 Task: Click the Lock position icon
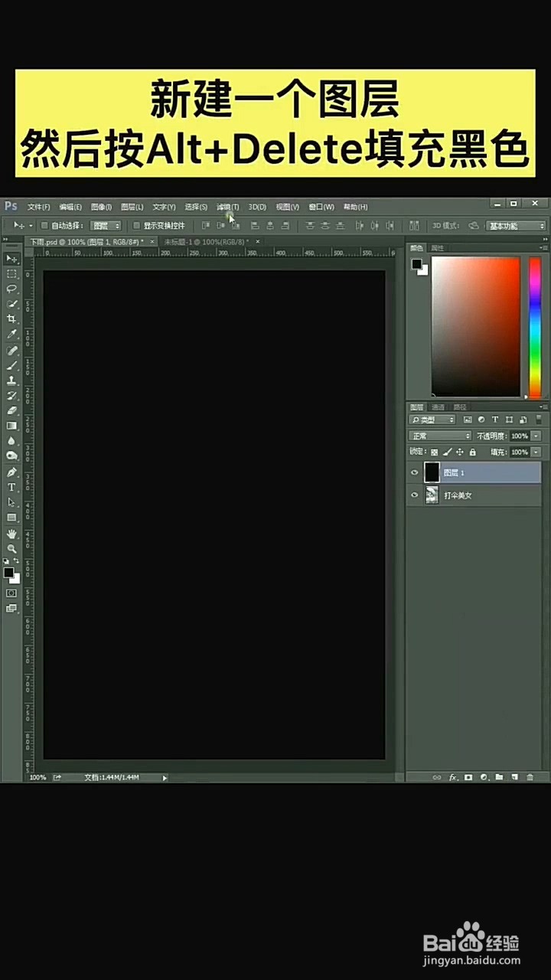[x=460, y=452]
